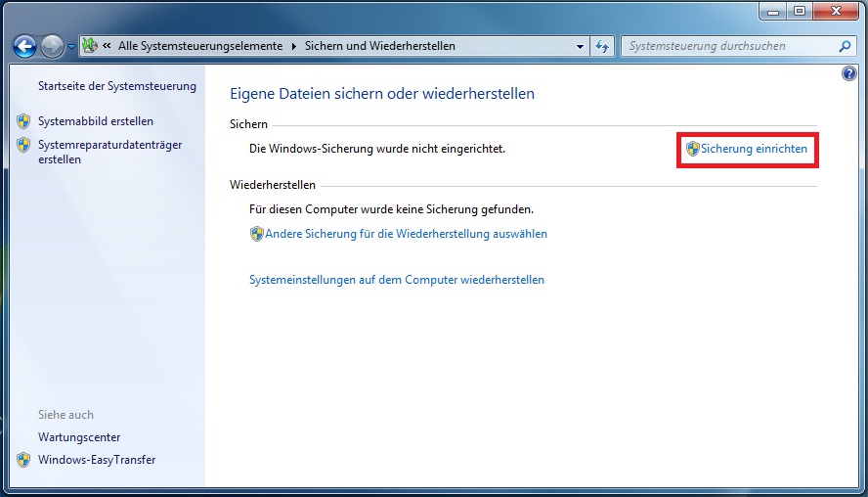
Task: Minimize the window
Action: point(773,11)
